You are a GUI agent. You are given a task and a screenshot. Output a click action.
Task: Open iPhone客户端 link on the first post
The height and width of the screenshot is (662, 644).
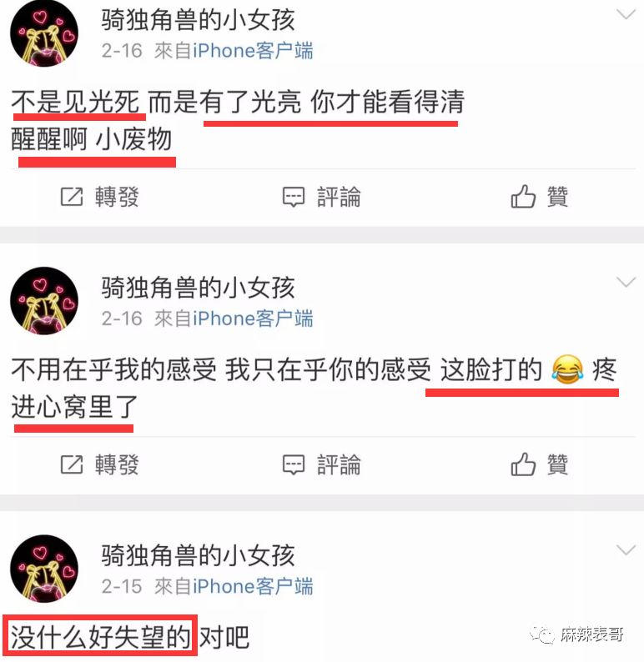coord(253,51)
